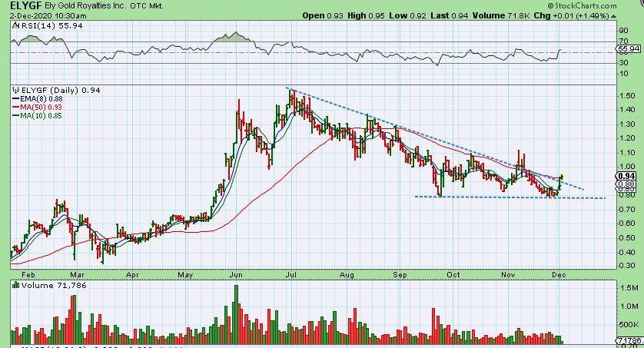Viewport: 644px width, 348px height.
Task: Click the Chg +0.01 (+1.49%) value
Action: tap(571, 15)
